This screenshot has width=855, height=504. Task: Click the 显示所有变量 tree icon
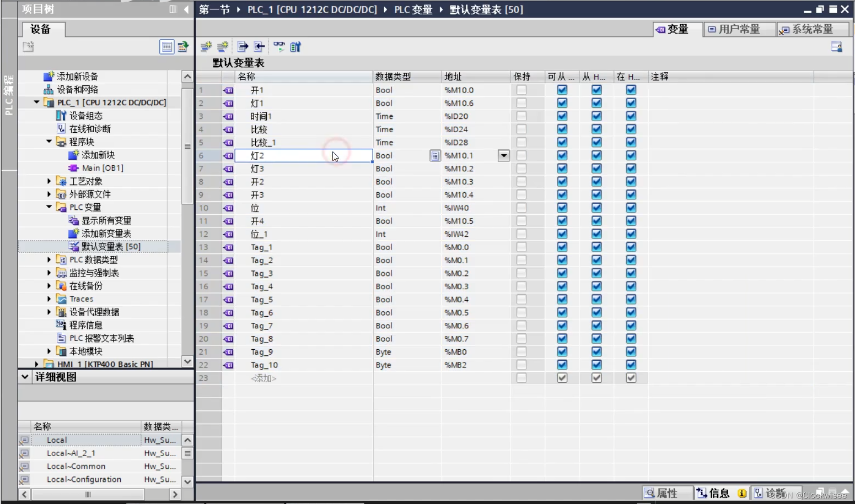(x=73, y=220)
